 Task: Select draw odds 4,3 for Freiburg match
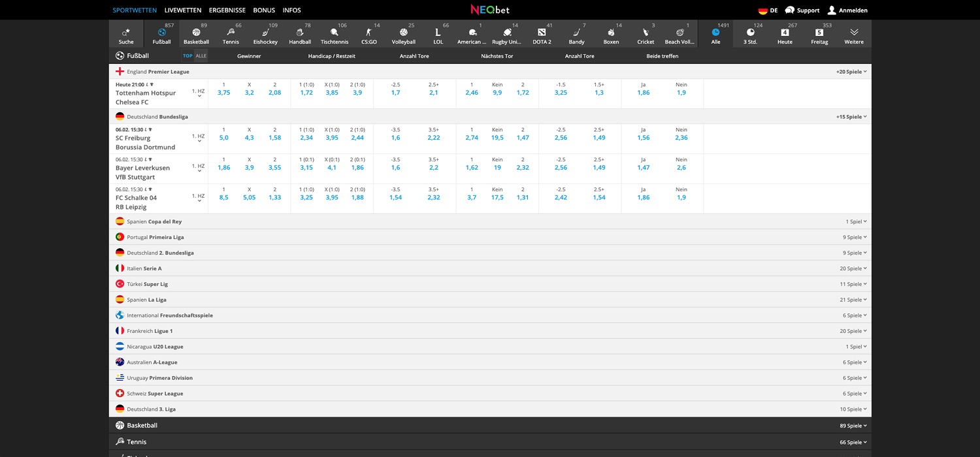249,138
